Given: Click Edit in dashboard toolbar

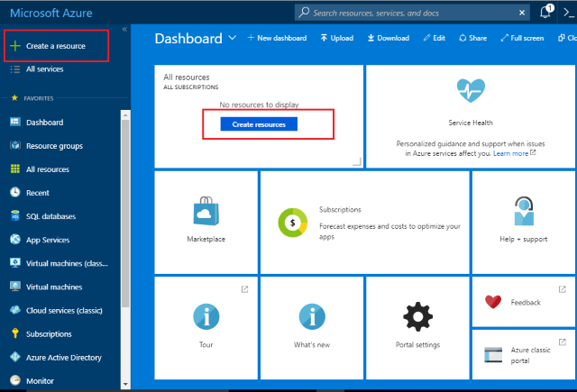Looking at the screenshot, I should (x=435, y=38).
